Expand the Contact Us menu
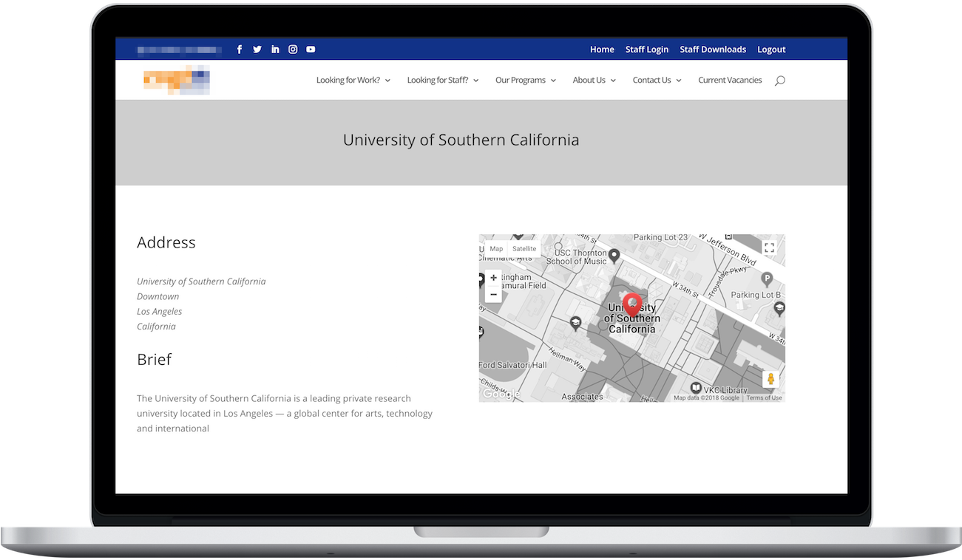The height and width of the screenshot is (560, 962). pos(657,81)
